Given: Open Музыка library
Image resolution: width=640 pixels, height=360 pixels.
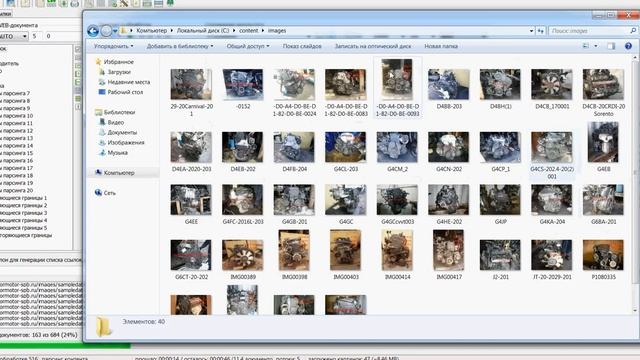Looking at the screenshot, I should coord(118,153).
